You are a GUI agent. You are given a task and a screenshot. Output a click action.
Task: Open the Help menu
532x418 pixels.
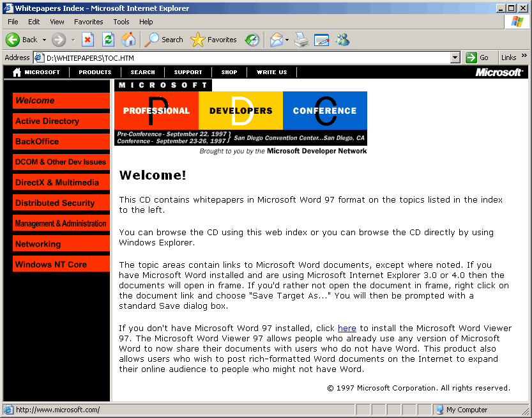pos(146,22)
